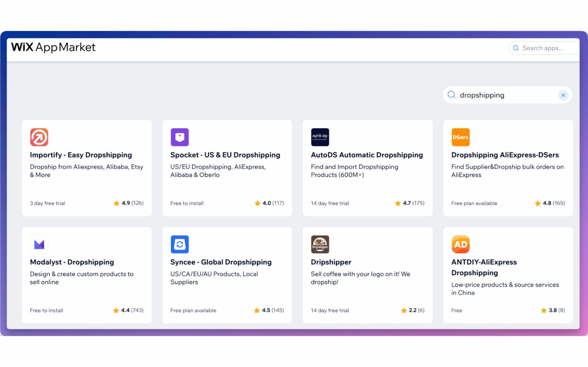Image resolution: width=588 pixels, height=367 pixels.
Task: Open AutoDS Automatic Dropshipping title
Action: coord(367,155)
